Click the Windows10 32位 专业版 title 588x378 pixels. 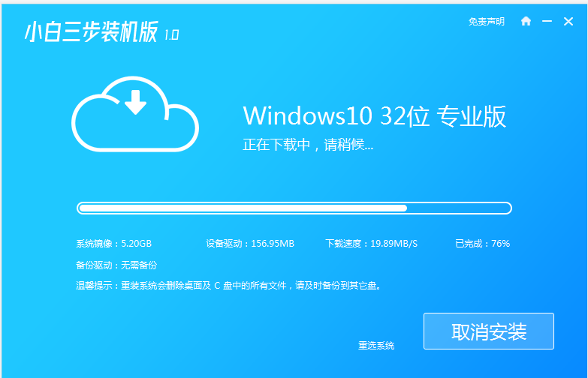coord(374,115)
